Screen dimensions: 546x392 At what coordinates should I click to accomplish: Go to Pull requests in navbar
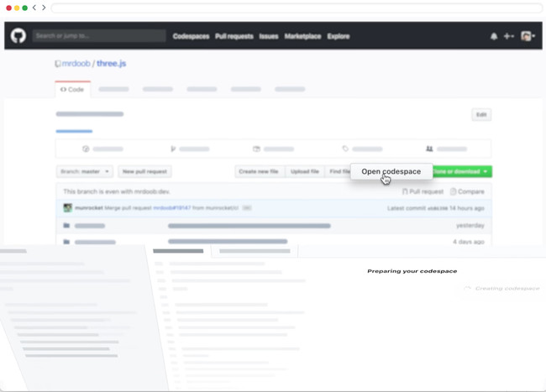pos(234,36)
